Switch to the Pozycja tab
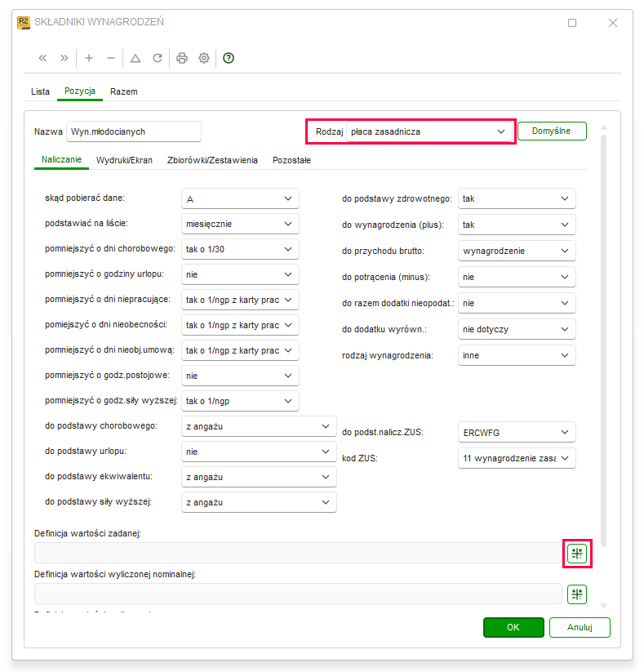The image size is (644, 672). pyautogui.click(x=80, y=91)
